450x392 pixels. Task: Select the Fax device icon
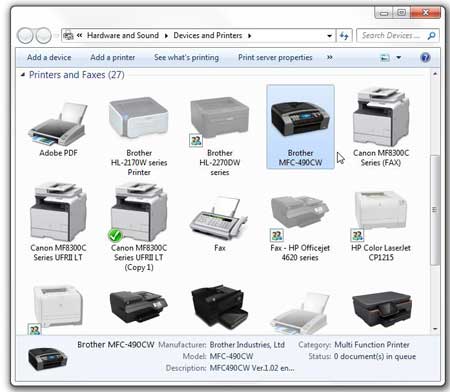[219, 217]
